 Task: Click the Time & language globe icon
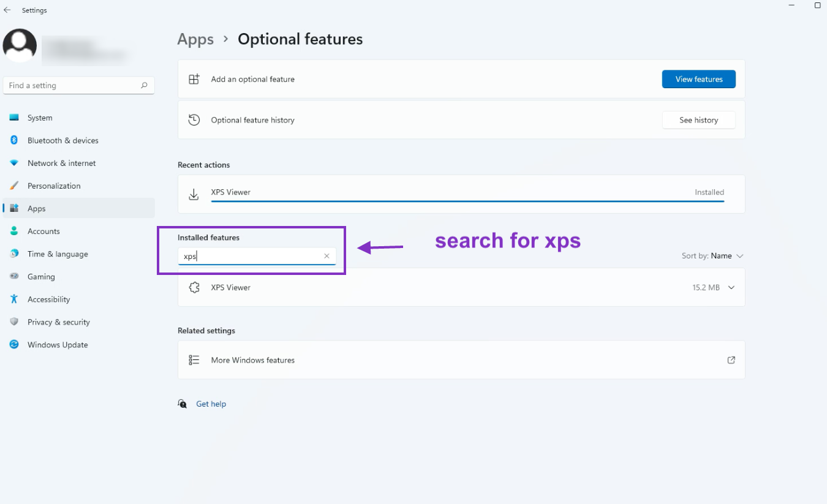(x=14, y=254)
